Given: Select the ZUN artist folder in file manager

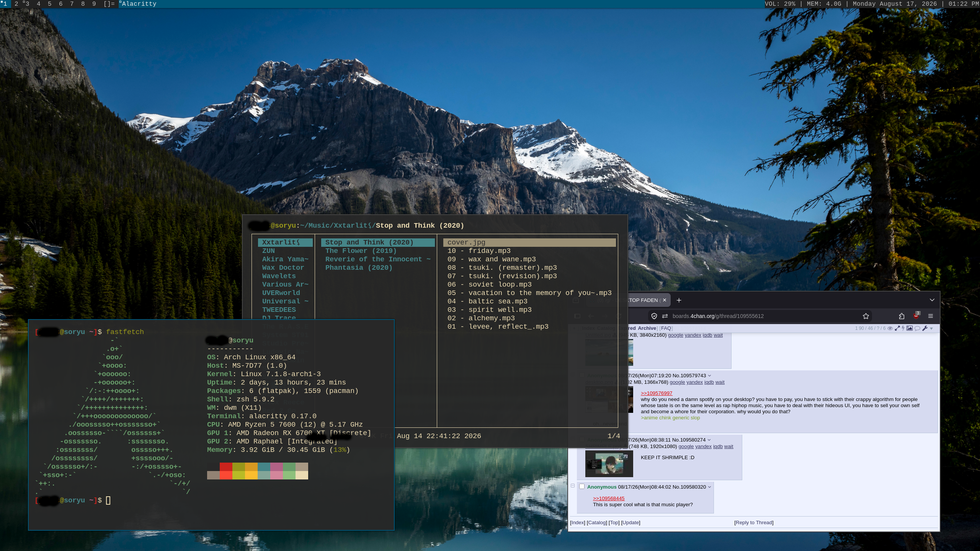Looking at the screenshot, I should pos(268,251).
